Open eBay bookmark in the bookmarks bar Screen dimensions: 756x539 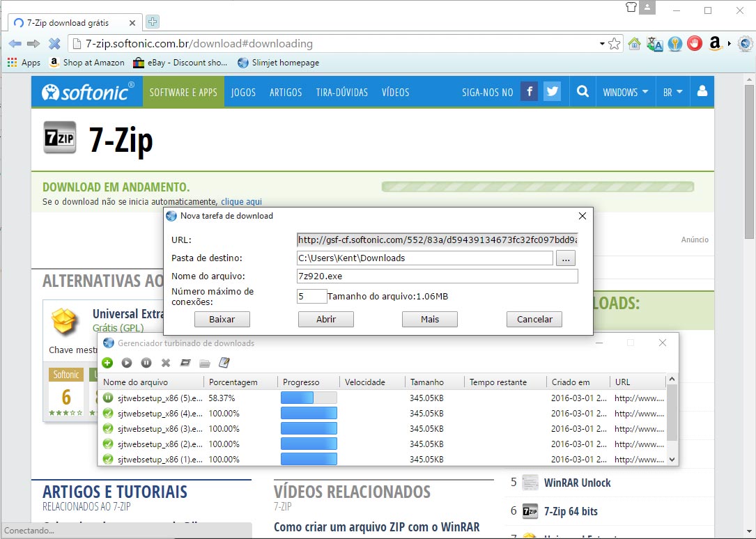pos(180,63)
